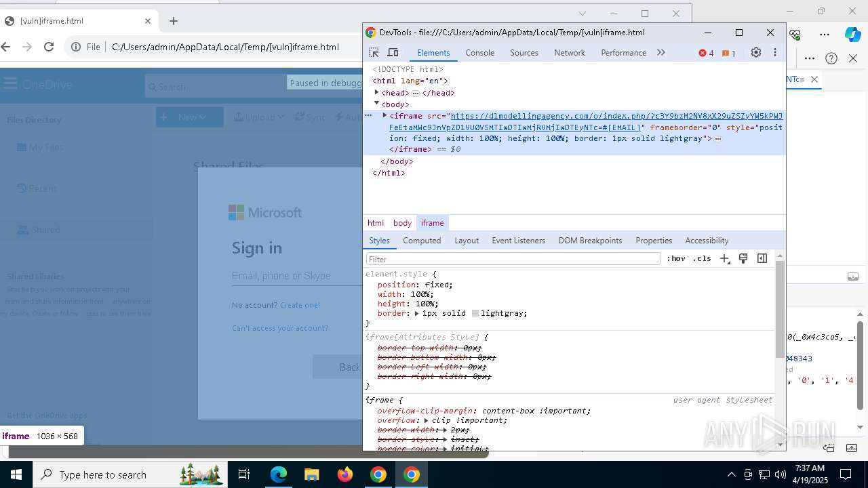The image size is (868, 488).
Task: Expand the border shorthand property triangle
Action: click(417, 313)
